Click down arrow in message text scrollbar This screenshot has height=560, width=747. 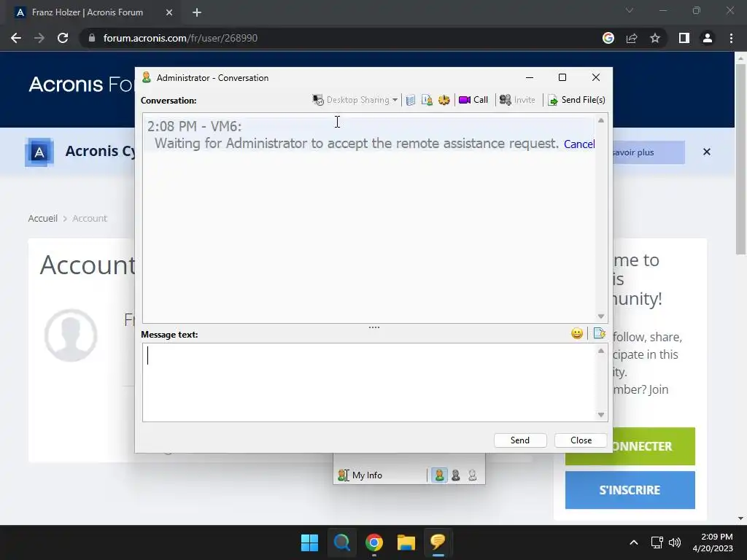click(x=601, y=415)
